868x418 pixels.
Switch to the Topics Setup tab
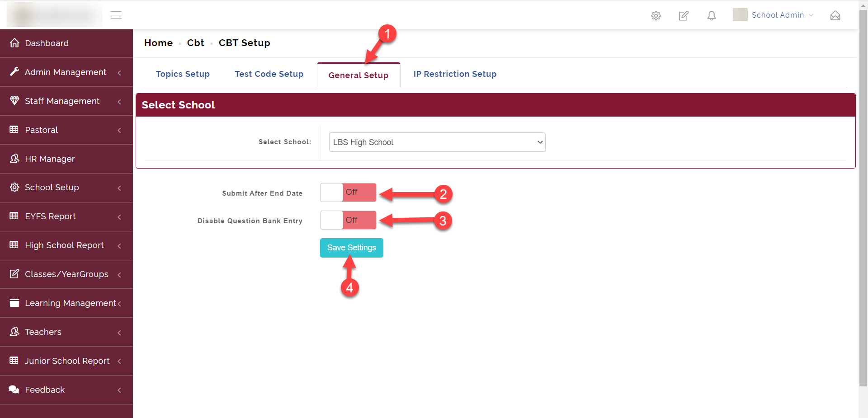(x=183, y=74)
